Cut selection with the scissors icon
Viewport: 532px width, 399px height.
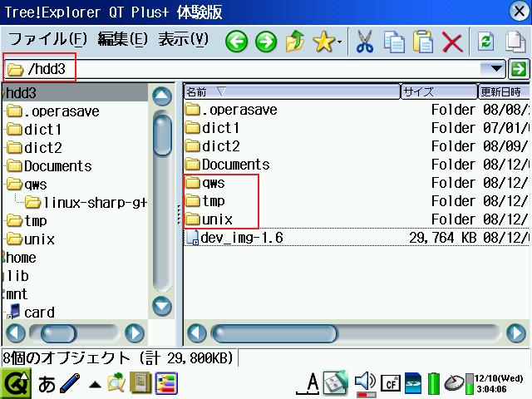pos(365,42)
